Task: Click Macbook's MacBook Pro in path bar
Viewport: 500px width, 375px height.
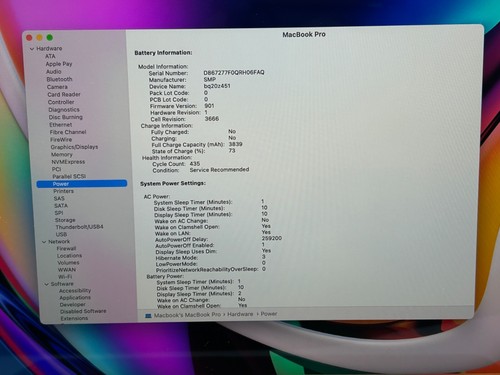Action: pyautogui.click(x=187, y=315)
